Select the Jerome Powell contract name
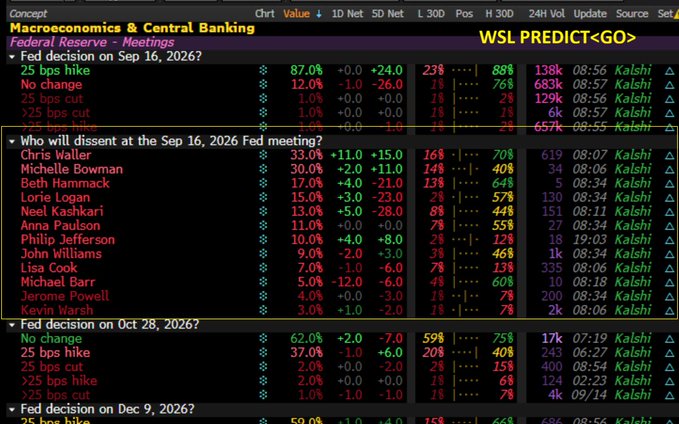The width and height of the screenshot is (679, 424). click(x=65, y=296)
